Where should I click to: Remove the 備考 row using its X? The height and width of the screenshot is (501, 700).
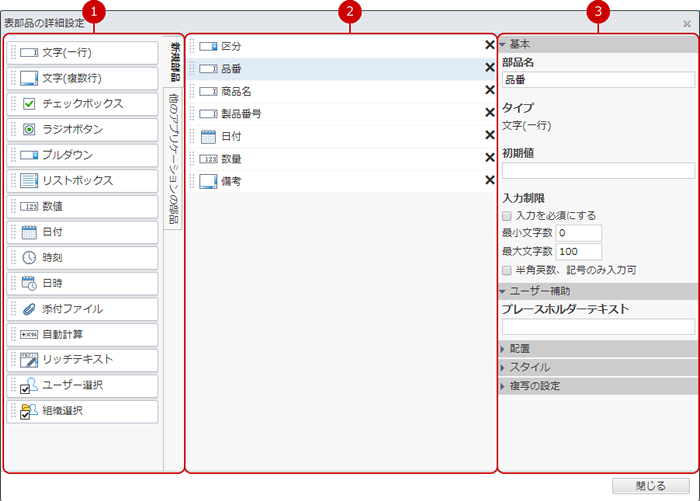(490, 180)
